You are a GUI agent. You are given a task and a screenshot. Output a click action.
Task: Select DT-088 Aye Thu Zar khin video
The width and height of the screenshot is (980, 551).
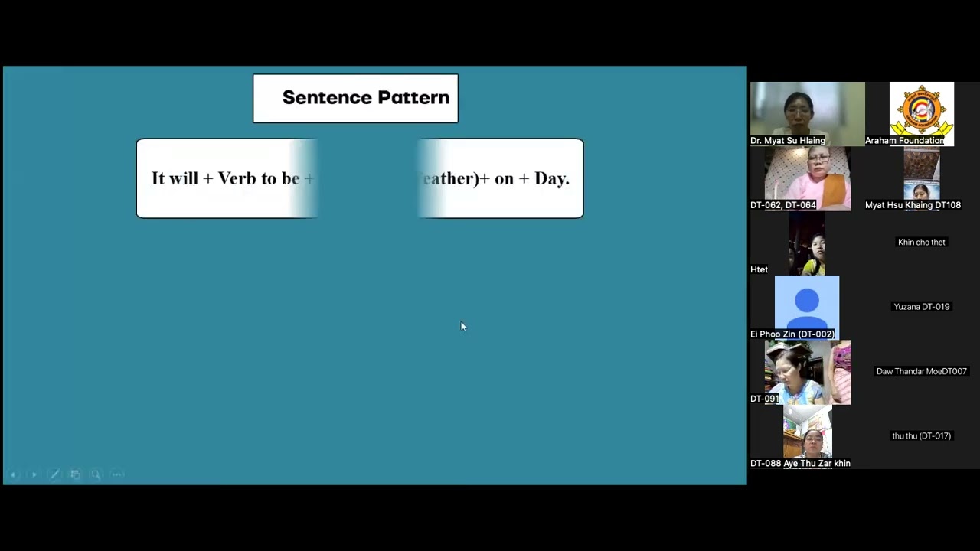click(807, 437)
